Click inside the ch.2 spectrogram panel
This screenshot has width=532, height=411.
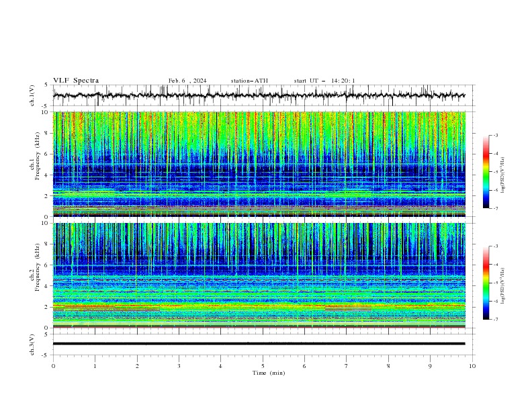point(259,275)
